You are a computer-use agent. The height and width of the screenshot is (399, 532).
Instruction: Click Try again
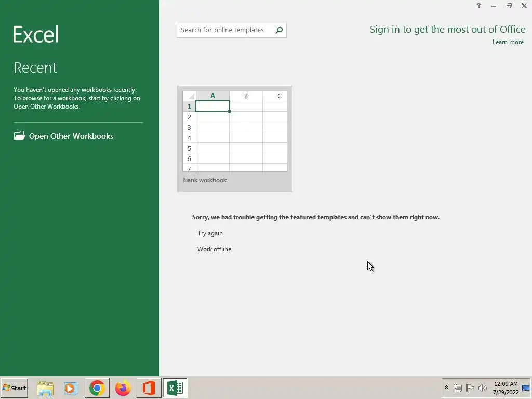[x=210, y=233]
